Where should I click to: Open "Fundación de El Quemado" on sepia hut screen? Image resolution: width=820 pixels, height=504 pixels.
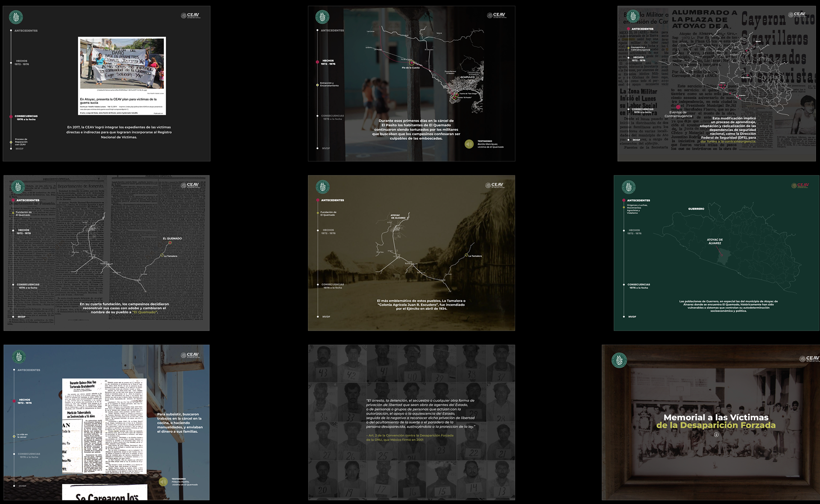[328, 213]
